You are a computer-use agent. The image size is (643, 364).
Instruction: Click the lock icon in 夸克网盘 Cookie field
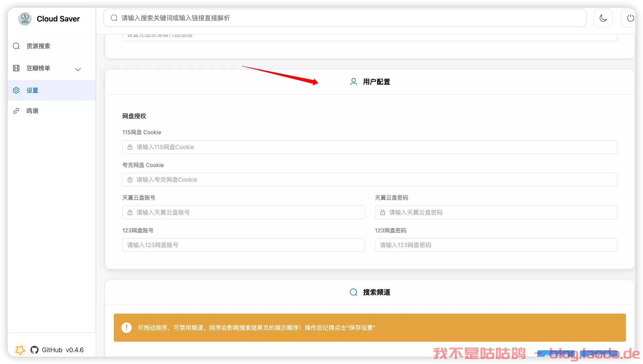point(130,180)
